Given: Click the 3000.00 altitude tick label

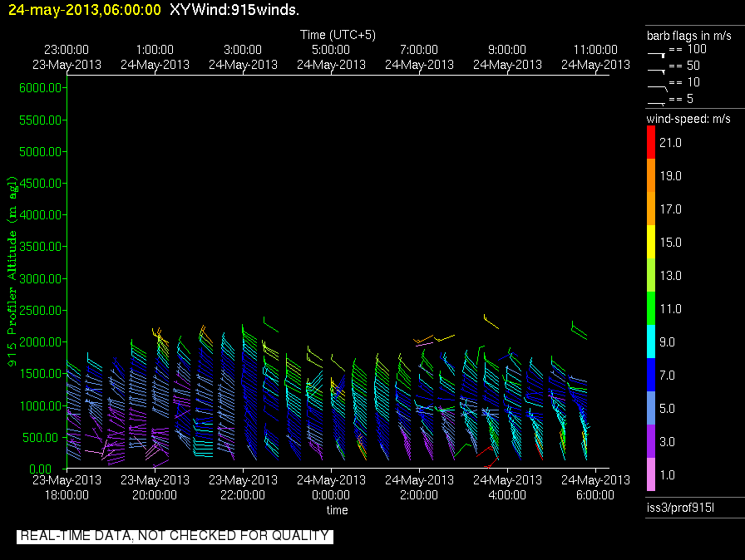Looking at the screenshot, I should click(41, 278).
